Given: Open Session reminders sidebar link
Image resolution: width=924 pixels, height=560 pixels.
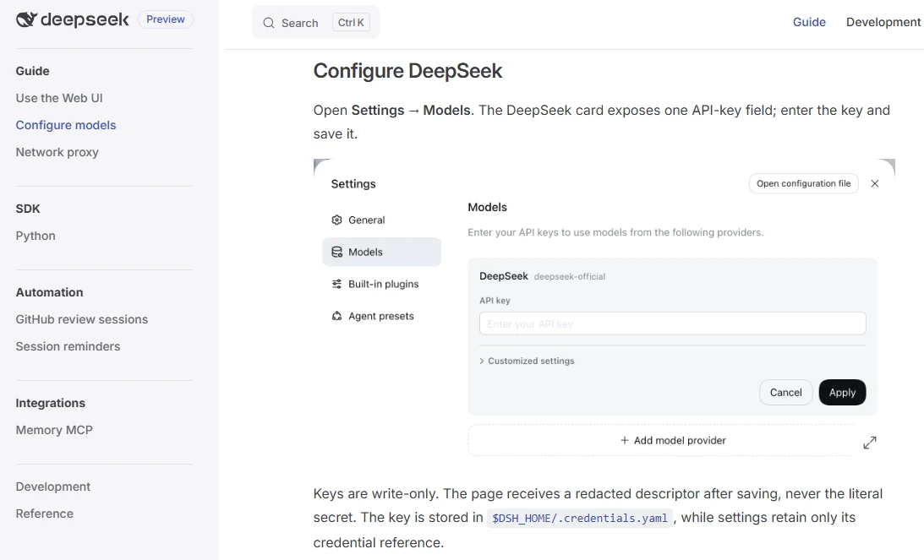Looking at the screenshot, I should [x=68, y=346].
